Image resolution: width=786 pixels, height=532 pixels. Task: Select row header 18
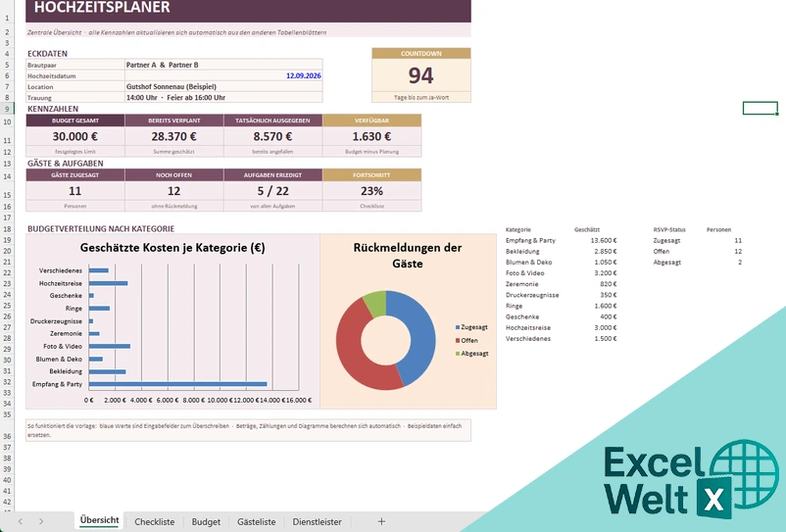[x=7, y=229]
